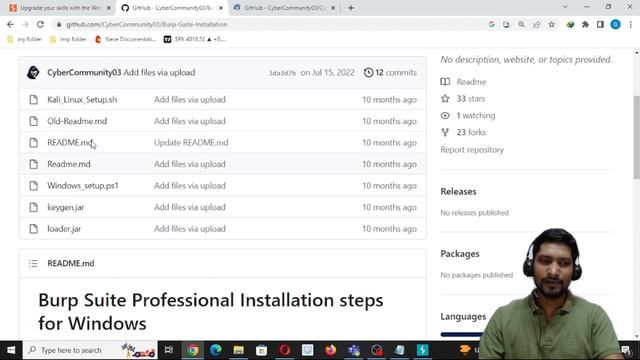The height and width of the screenshot is (360, 640).
Task: Close the first browser tab
Action: click(109, 8)
